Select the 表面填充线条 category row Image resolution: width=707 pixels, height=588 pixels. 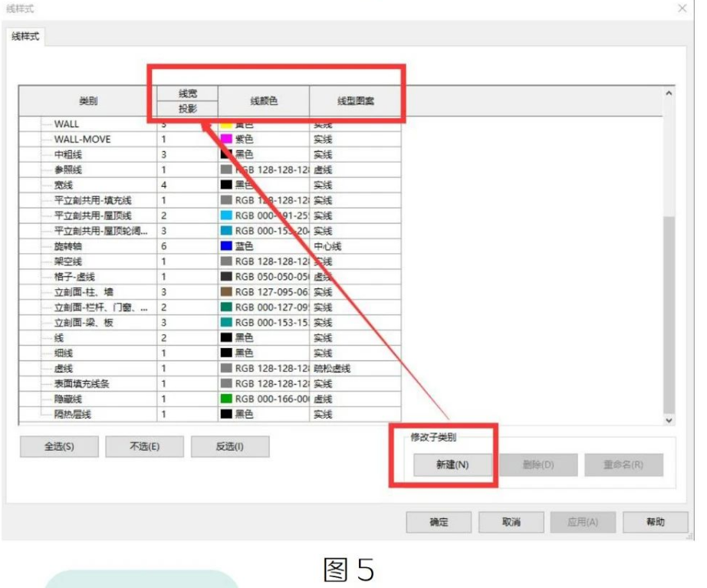click(x=81, y=384)
